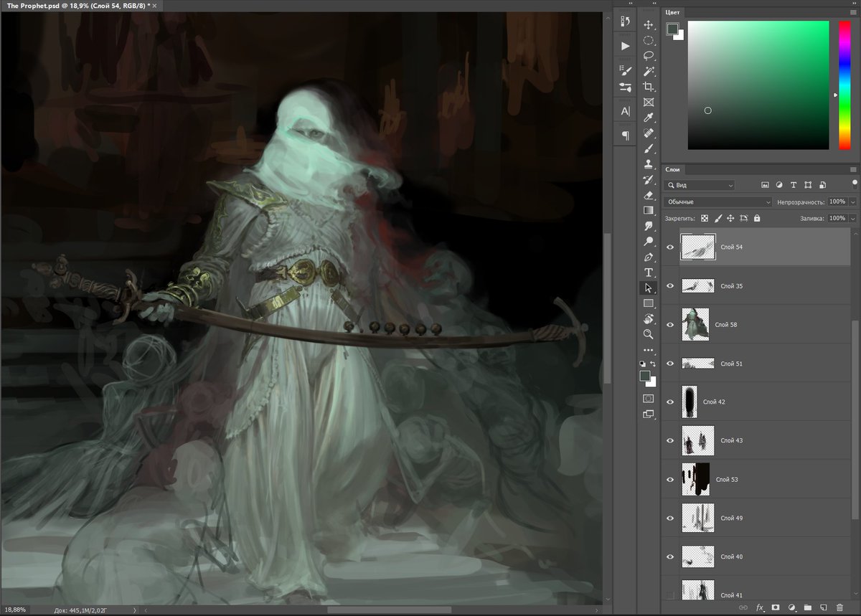This screenshot has height=616, width=861.
Task: Open the blend mode Обычные dropdown
Action: (718, 202)
